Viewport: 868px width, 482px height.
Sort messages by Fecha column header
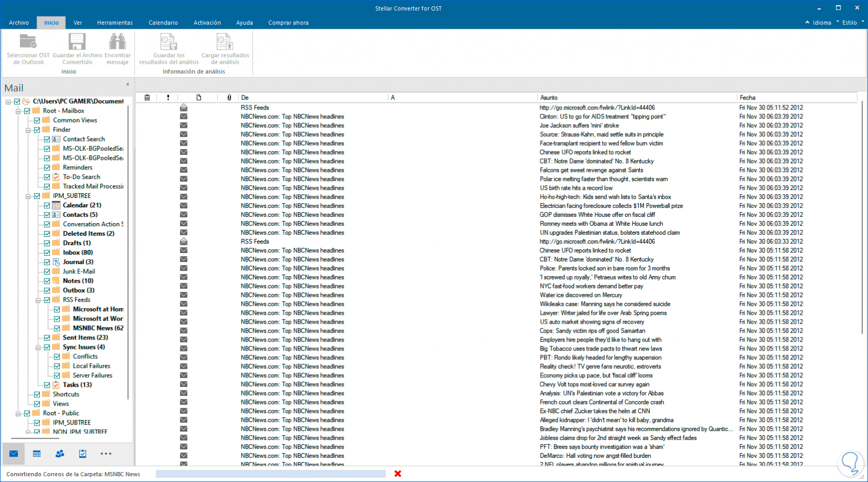pyautogui.click(x=798, y=97)
